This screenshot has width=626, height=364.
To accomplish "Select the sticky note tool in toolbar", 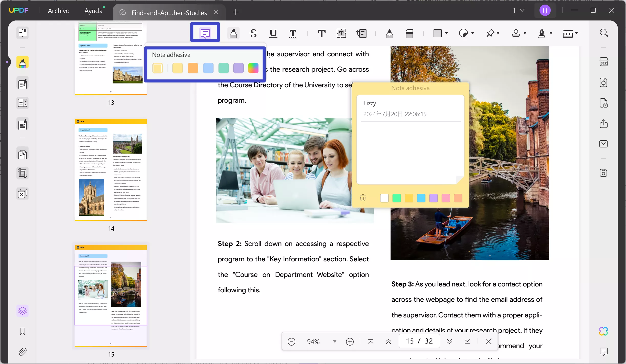I will click(205, 33).
